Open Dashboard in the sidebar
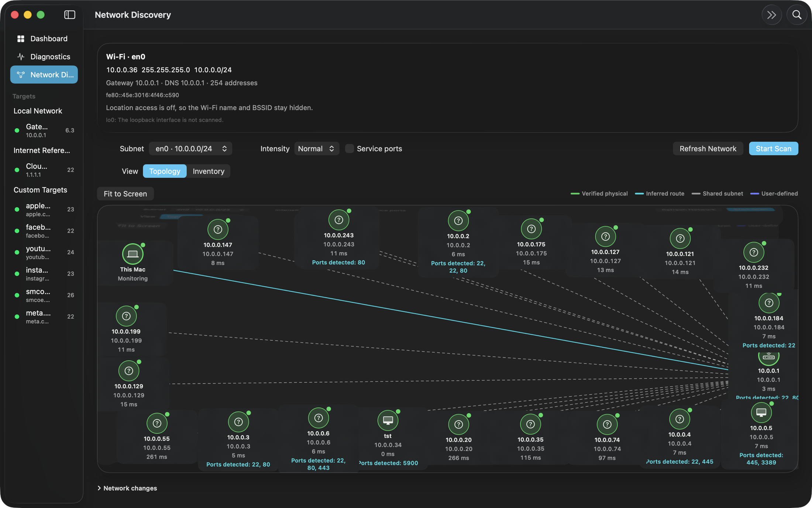This screenshot has width=812, height=508. pyautogui.click(x=44, y=38)
